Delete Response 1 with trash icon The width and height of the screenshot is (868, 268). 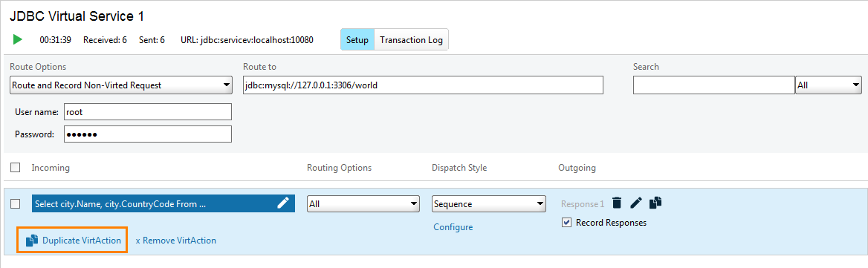pos(618,203)
